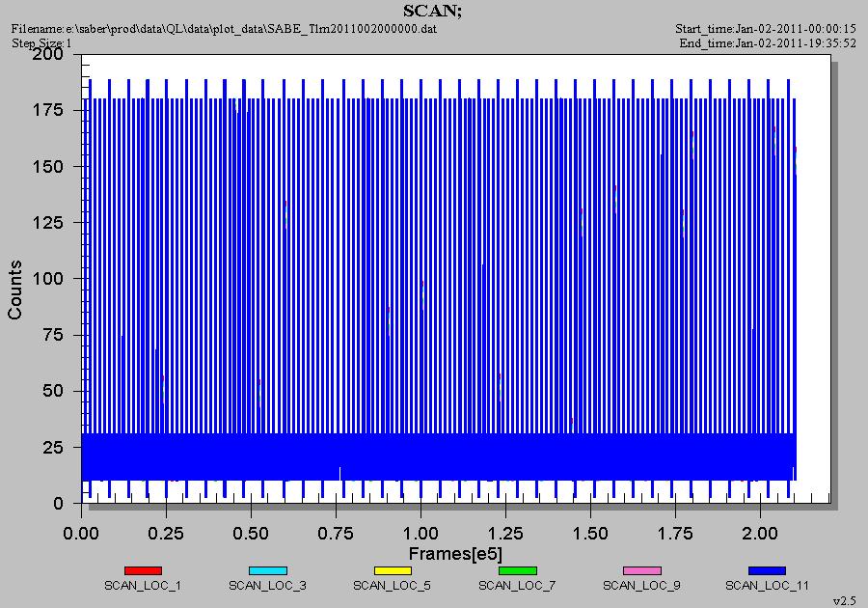Click the Step Size:1 label
Image resolution: width=868 pixels, height=608 pixels.
click(x=41, y=42)
